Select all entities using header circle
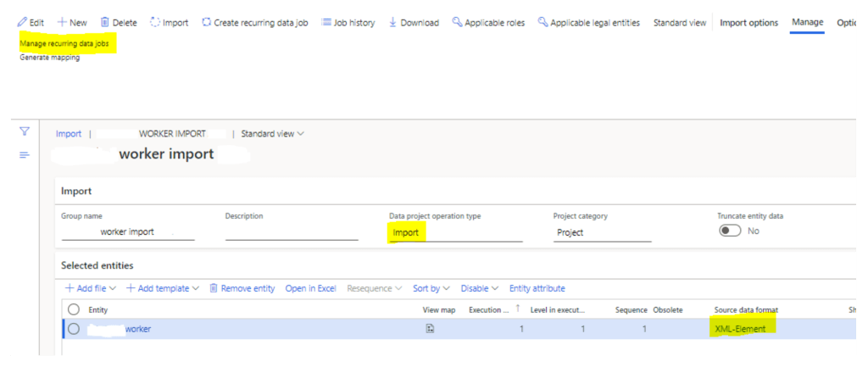This screenshot has width=868, height=367. pos(74,310)
